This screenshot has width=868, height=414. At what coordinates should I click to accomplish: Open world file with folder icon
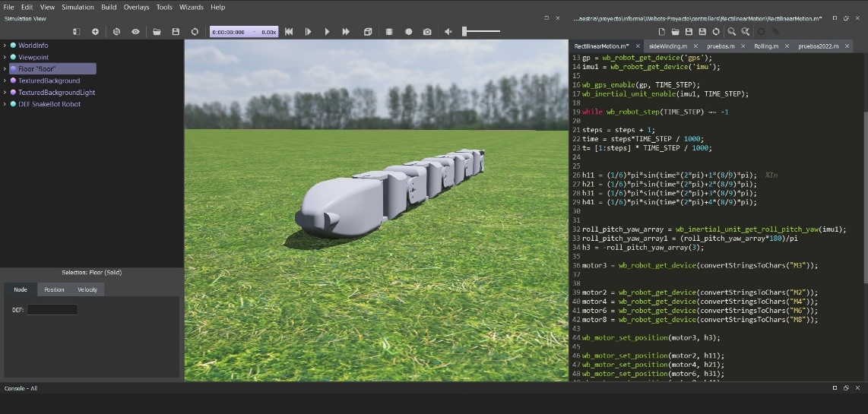[157, 32]
